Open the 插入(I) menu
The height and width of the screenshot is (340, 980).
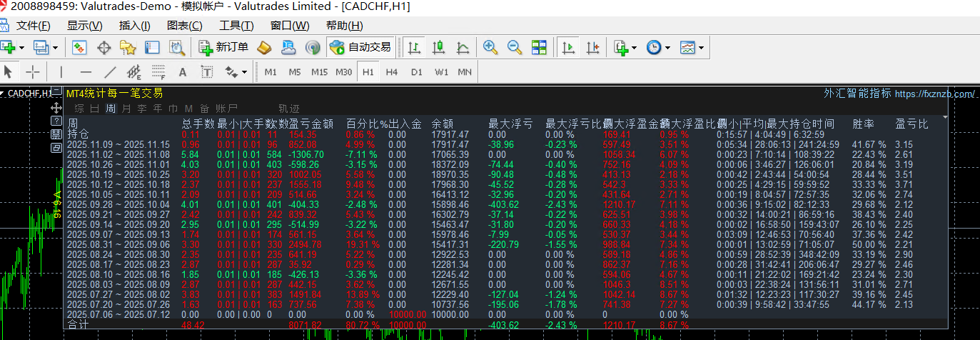134,26
